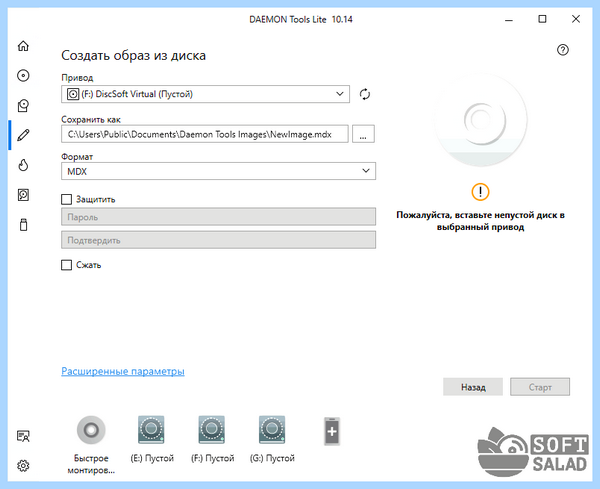Click the heading "Создать образ из диска"
The image size is (600, 489).
pos(134,55)
